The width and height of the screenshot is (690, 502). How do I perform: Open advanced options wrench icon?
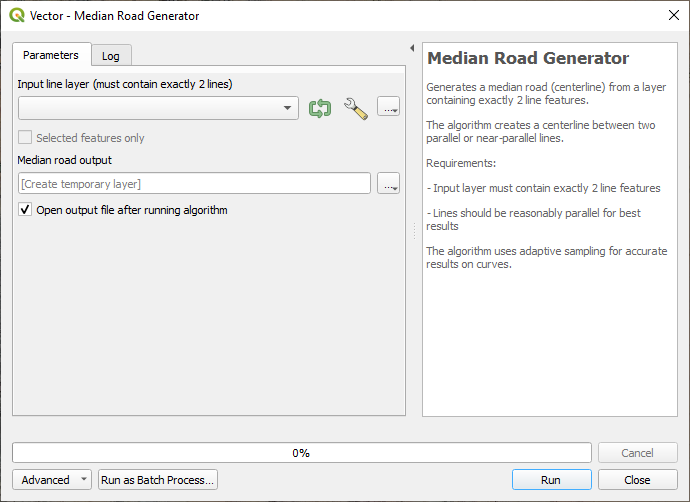point(356,109)
